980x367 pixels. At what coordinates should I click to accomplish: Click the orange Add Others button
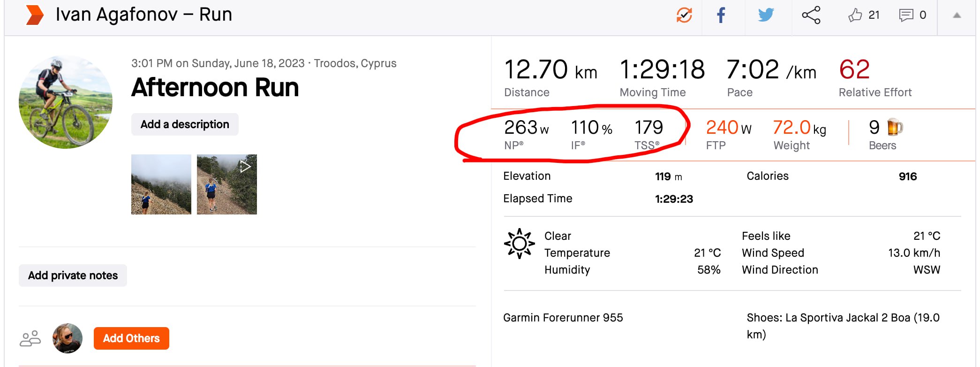(131, 338)
